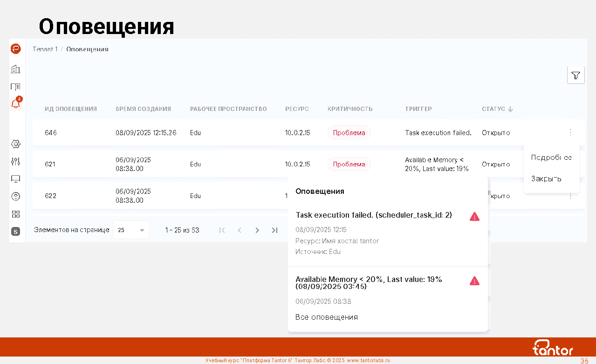Viewport: 596px width, 364px height.
Task: Open the monitor icon in sidebar
Action: tap(16, 179)
